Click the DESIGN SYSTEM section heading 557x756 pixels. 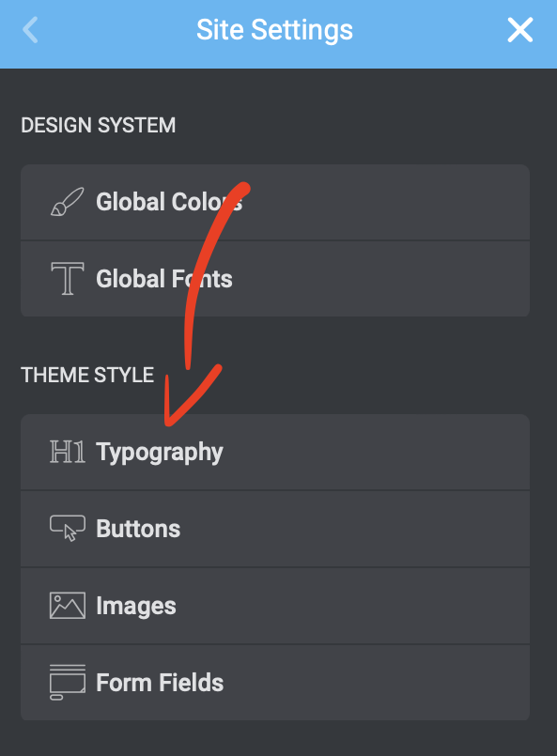[99, 125]
